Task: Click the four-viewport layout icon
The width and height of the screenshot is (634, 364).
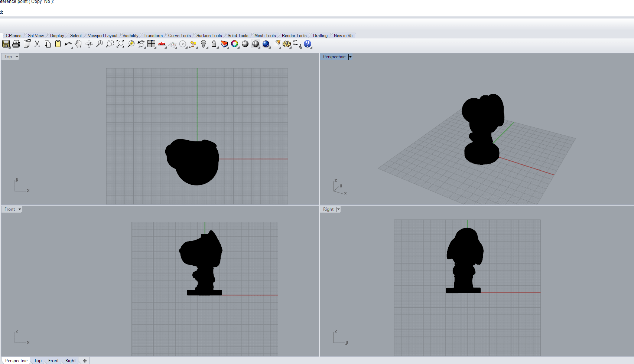Action: point(152,44)
